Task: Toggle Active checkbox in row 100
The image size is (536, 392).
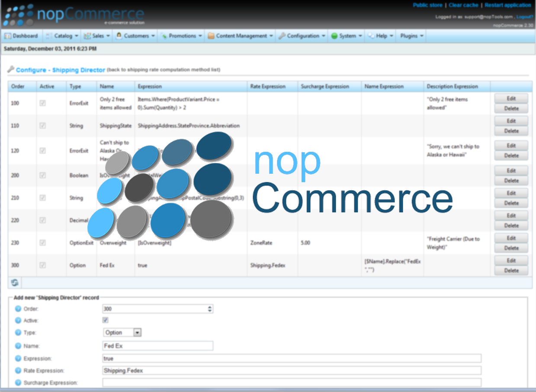Action: tap(42, 103)
